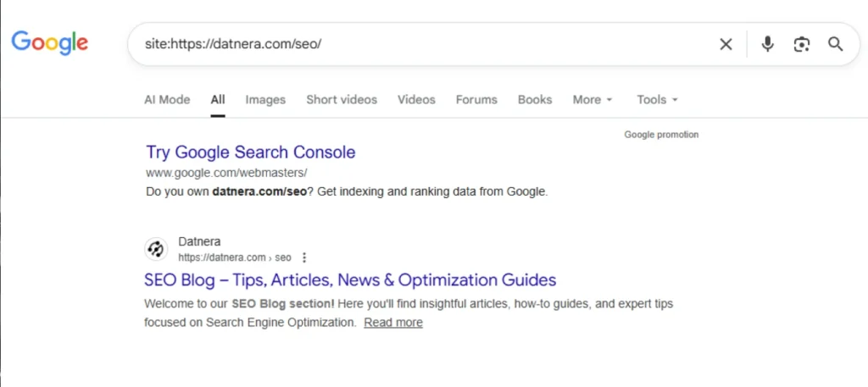Open SEO Blog result title link

coord(350,279)
